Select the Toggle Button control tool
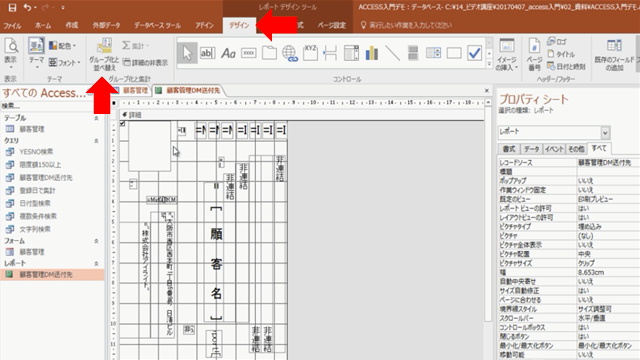The image size is (640, 360). pos(413,53)
